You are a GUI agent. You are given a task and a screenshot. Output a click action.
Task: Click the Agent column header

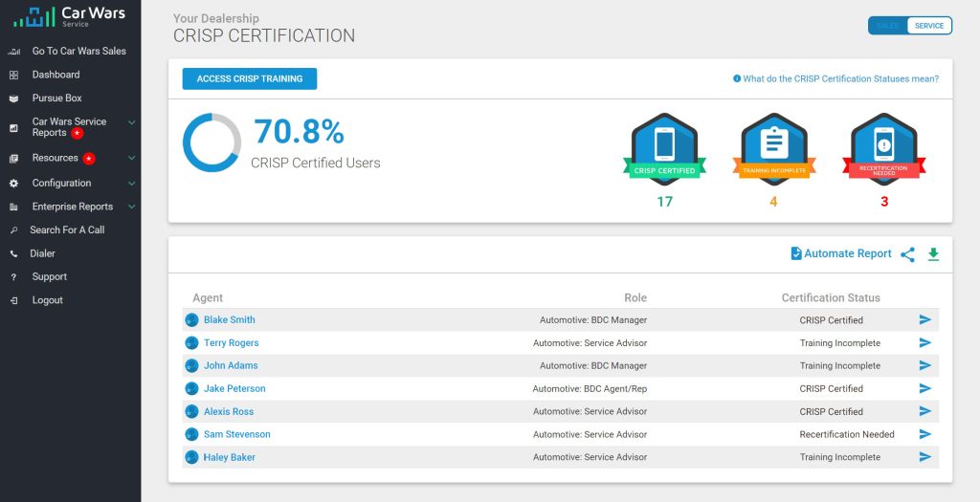pos(208,297)
